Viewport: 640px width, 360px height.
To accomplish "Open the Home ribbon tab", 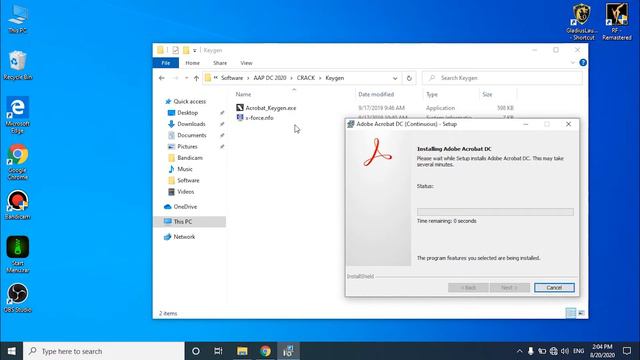I will 192,63.
